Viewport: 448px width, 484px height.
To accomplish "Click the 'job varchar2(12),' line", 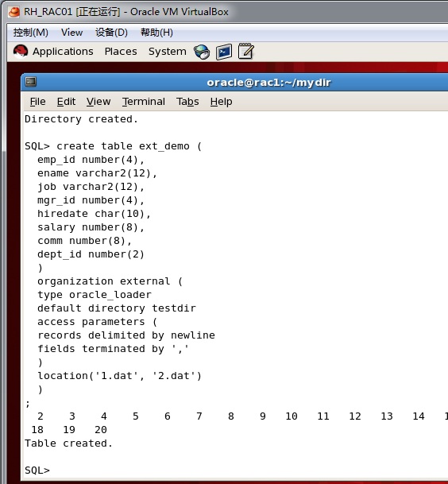I will [x=91, y=187].
